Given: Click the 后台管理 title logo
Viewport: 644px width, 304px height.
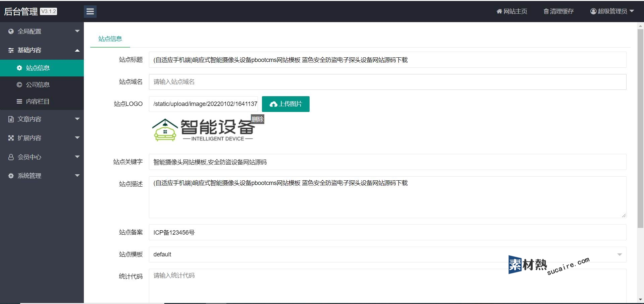Looking at the screenshot, I should click(21, 11).
